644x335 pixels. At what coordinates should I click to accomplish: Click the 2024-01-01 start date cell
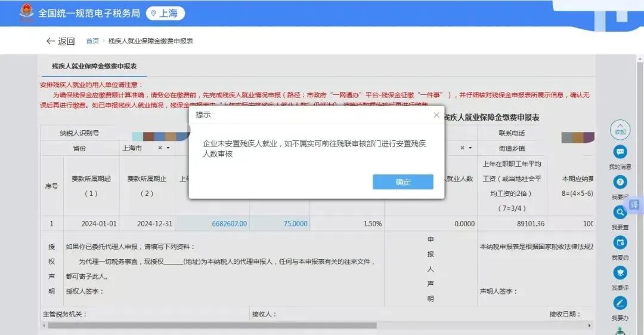92,223
